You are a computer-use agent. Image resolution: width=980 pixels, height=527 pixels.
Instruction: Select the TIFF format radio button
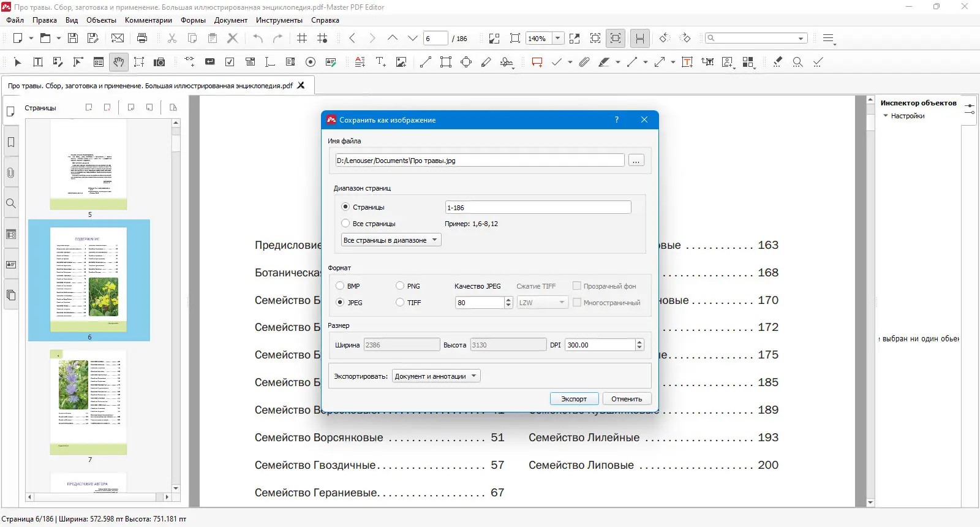[400, 302]
